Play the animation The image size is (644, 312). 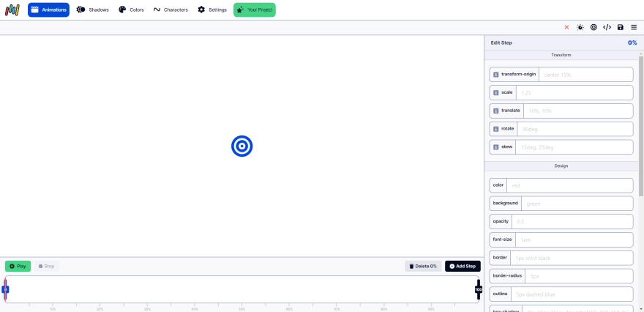[x=18, y=266]
